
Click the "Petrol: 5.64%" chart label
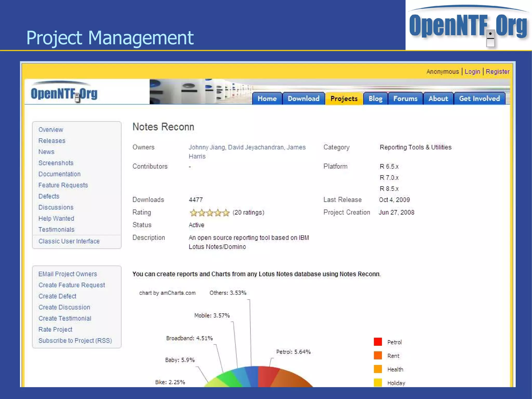[293, 352]
